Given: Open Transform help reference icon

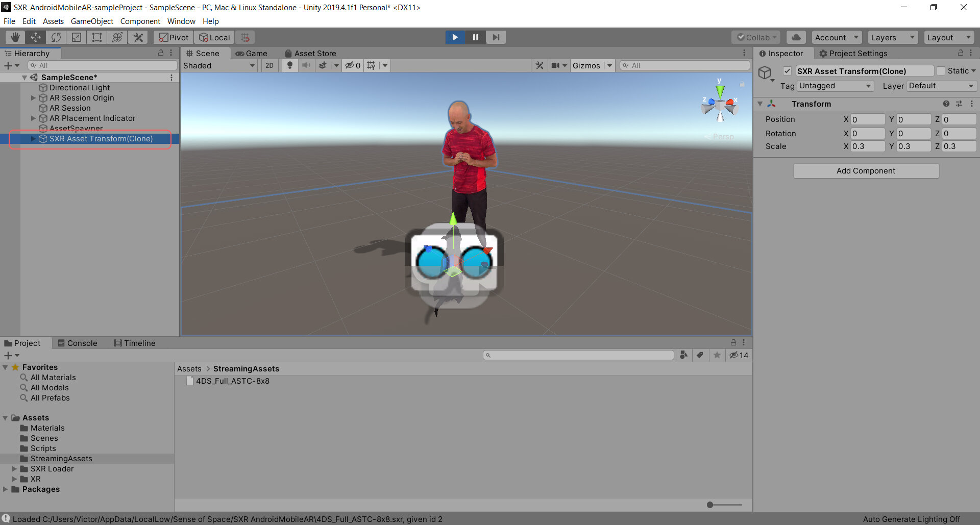Looking at the screenshot, I should tap(946, 104).
